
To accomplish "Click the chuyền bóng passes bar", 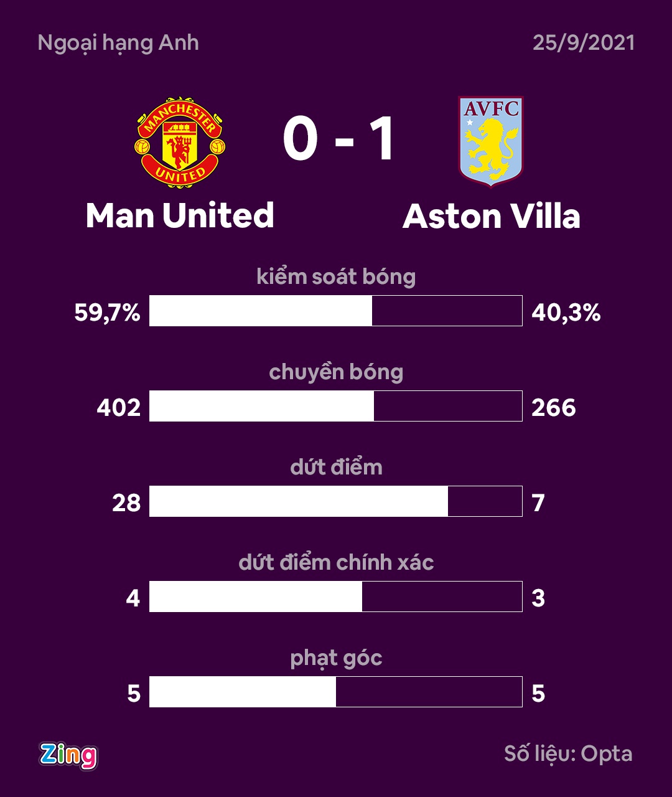I will coord(336,406).
